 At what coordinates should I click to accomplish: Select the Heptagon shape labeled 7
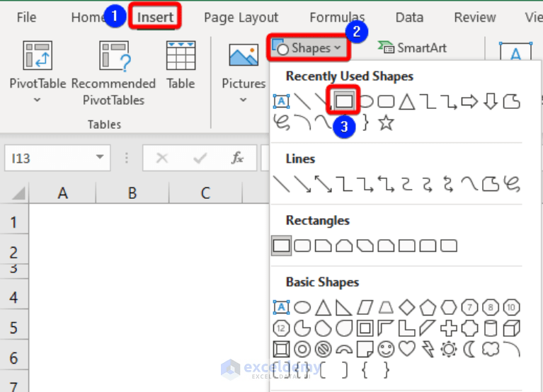tap(469, 307)
